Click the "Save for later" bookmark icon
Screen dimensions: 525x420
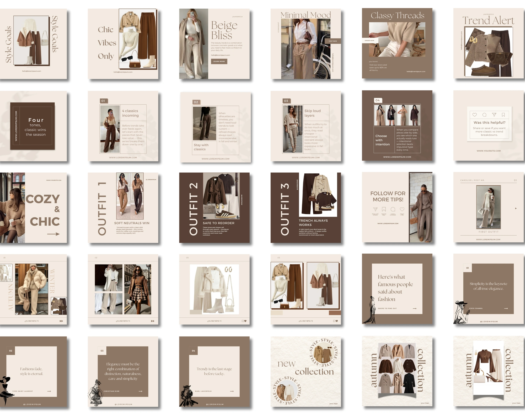coord(384,209)
